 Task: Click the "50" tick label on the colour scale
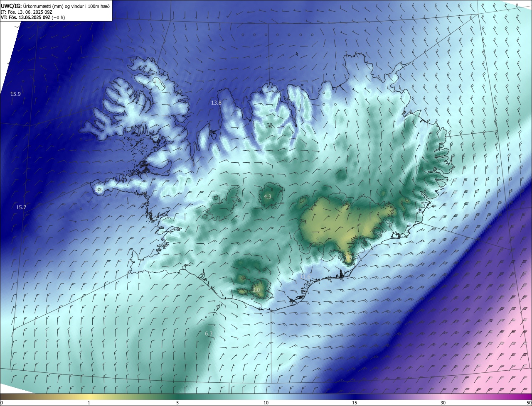tap(529, 403)
